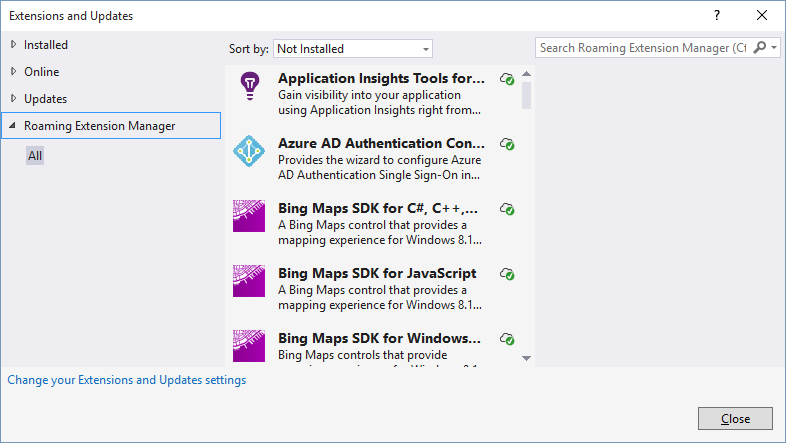Click the extension list scroll down arrow
Viewport: 786px width, 443px height.
(526, 358)
